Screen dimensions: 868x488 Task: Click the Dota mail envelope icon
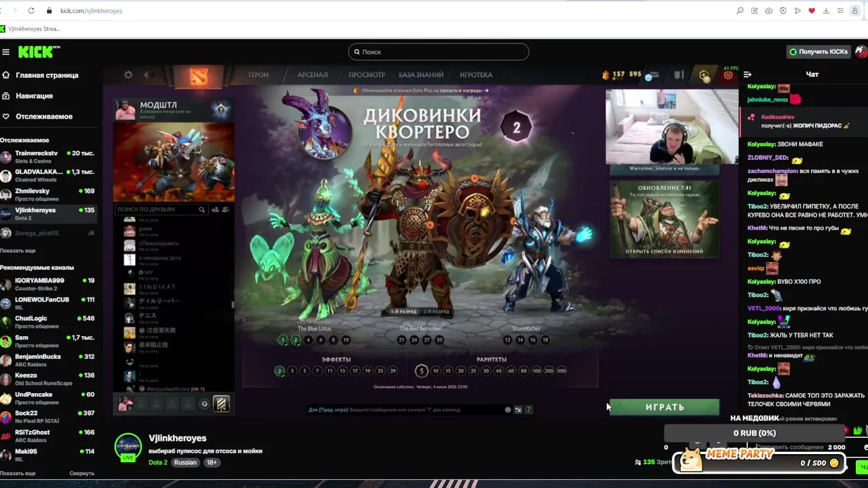click(x=652, y=75)
